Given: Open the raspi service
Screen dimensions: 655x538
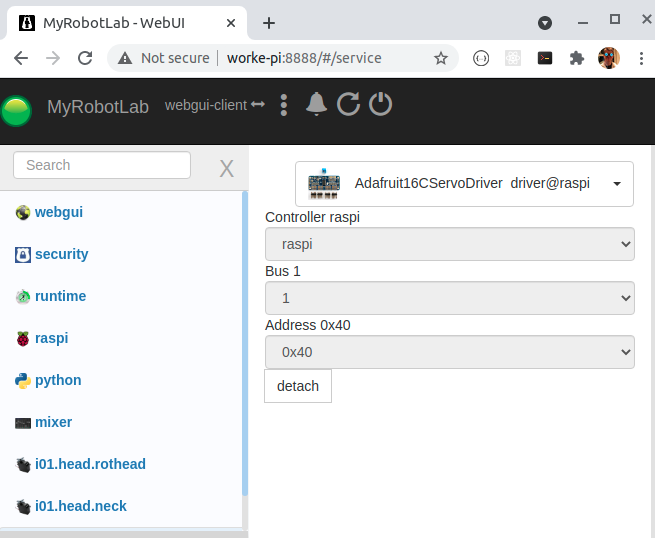Looking at the screenshot, I should pyautogui.click(x=52, y=338).
